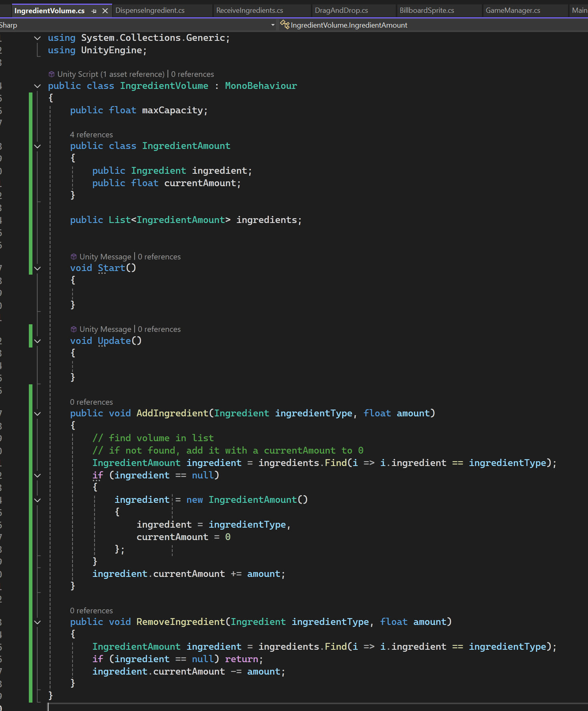This screenshot has height=711, width=588.
Task: Collapse the Start method block
Action: point(38,268)
